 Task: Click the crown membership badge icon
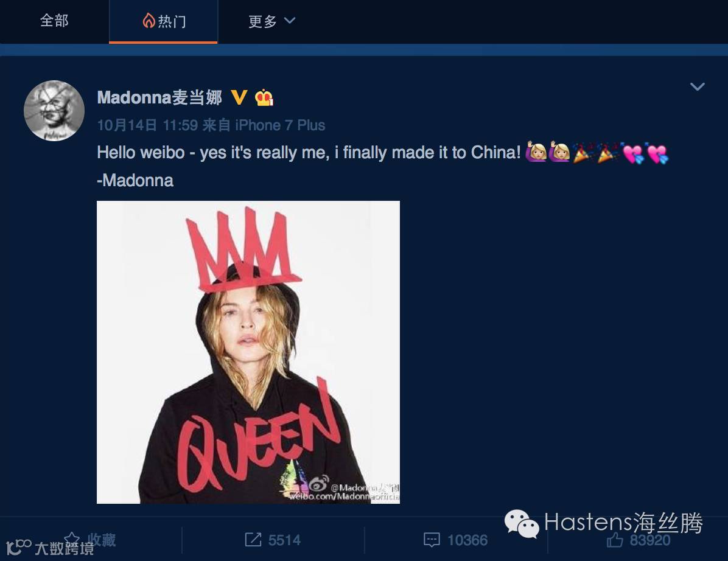264,97
